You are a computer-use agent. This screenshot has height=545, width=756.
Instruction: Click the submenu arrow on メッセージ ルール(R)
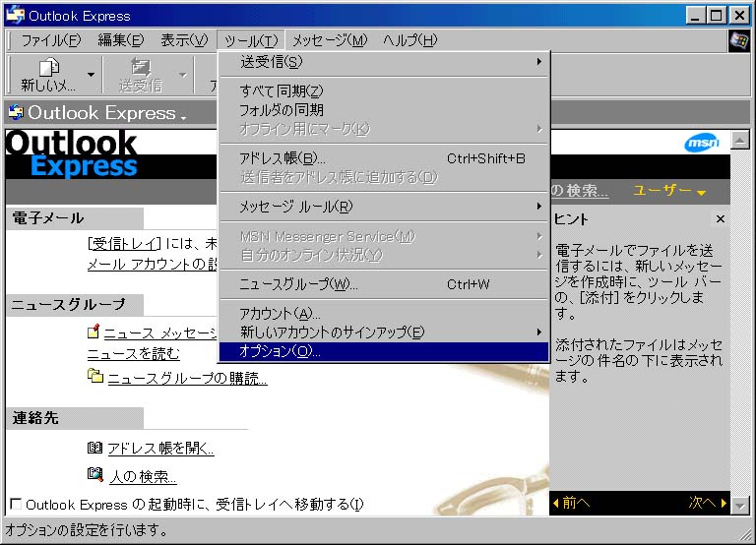539,207
